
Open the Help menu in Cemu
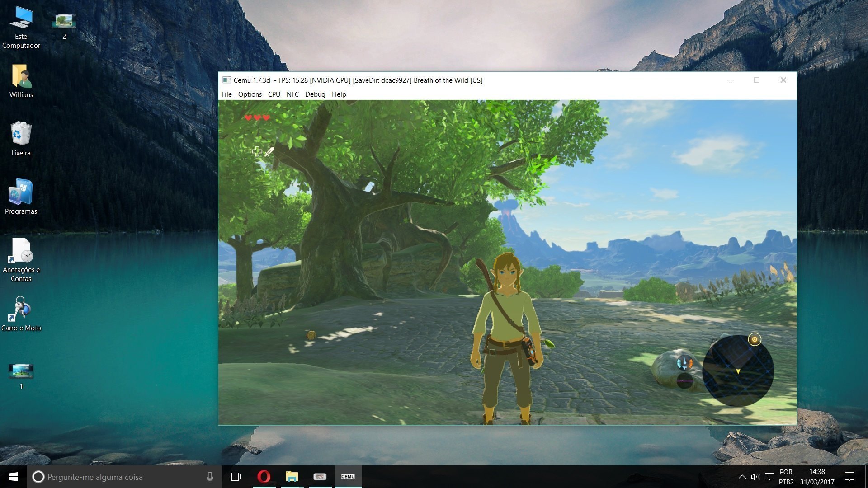coord(339,94)
